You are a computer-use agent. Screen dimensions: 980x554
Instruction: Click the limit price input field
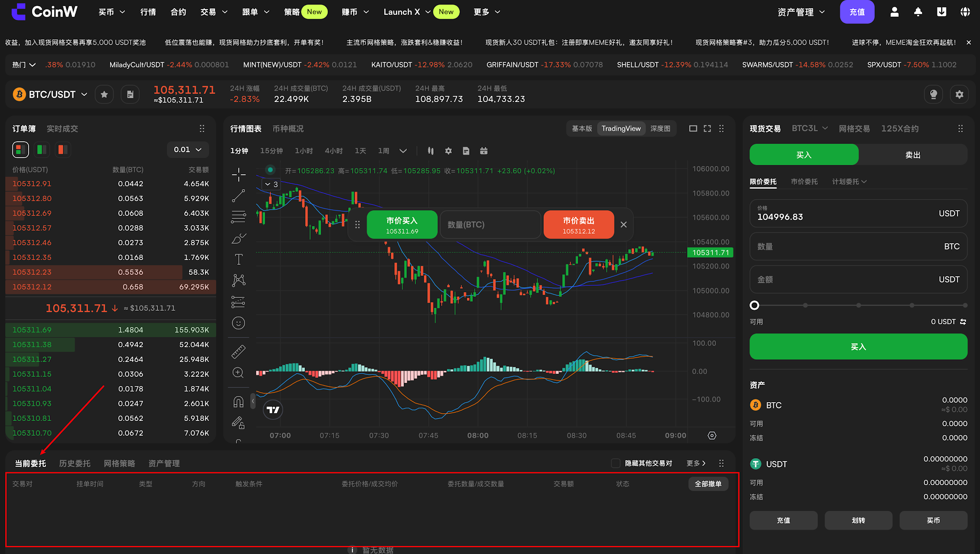pyautogui.click(x=858, y=213)
